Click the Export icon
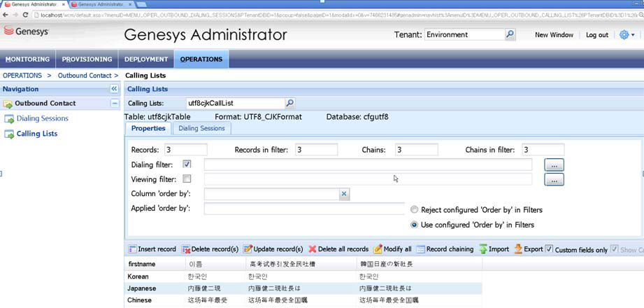This screenshot has width=644, height=308. [x=518, y=248]
